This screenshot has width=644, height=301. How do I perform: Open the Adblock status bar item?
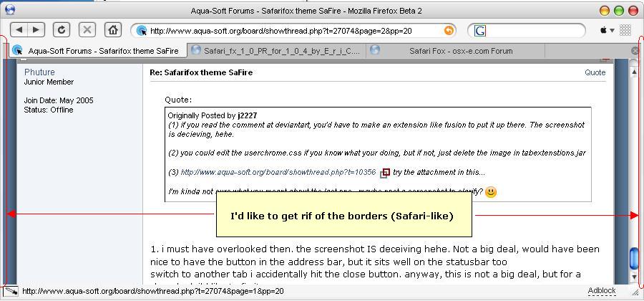click(602, 291)
